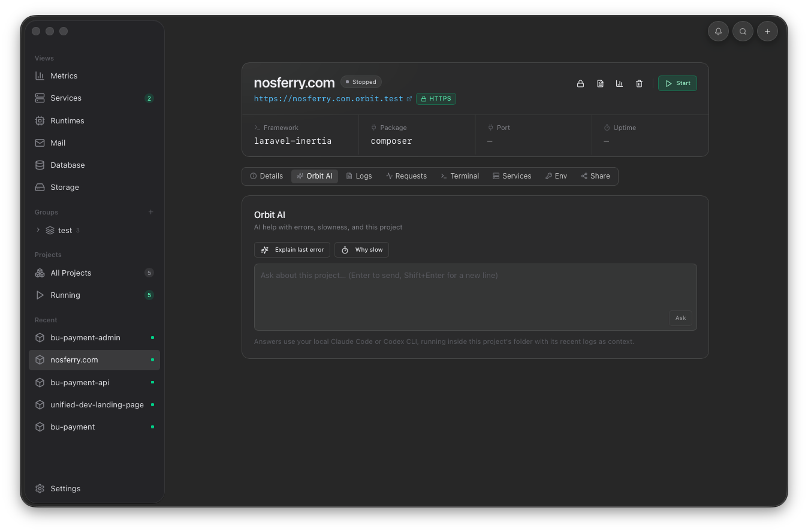Switch to the Details tab

[266, 176]
